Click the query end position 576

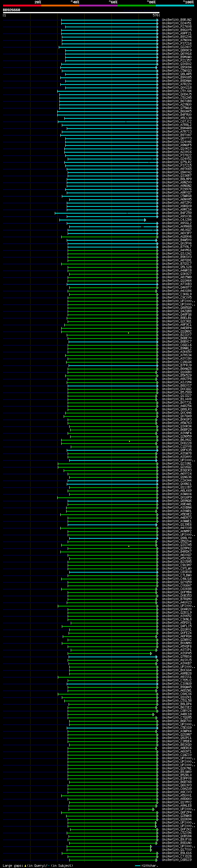(155, 15)
